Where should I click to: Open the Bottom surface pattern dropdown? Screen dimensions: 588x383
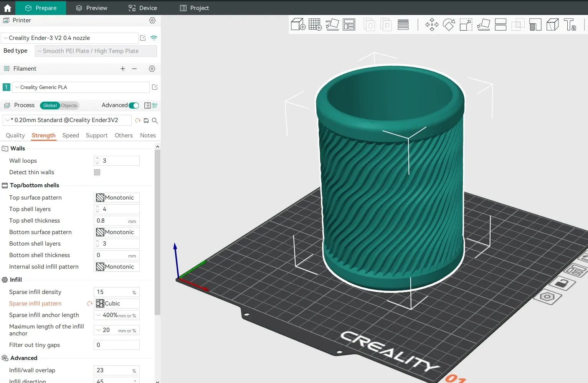(x=117, y=232)
